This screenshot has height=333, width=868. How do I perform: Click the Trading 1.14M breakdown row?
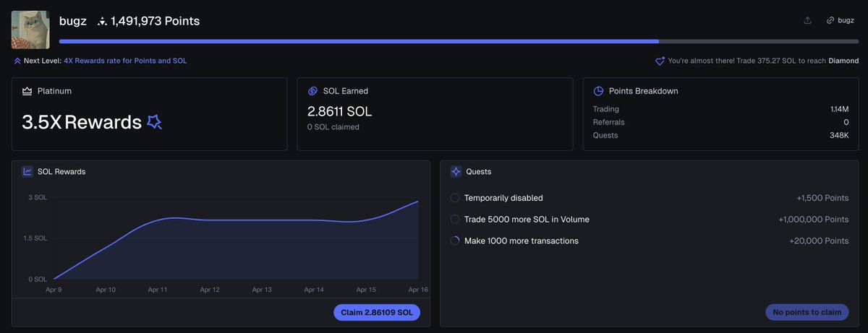[x=720, y=109]
